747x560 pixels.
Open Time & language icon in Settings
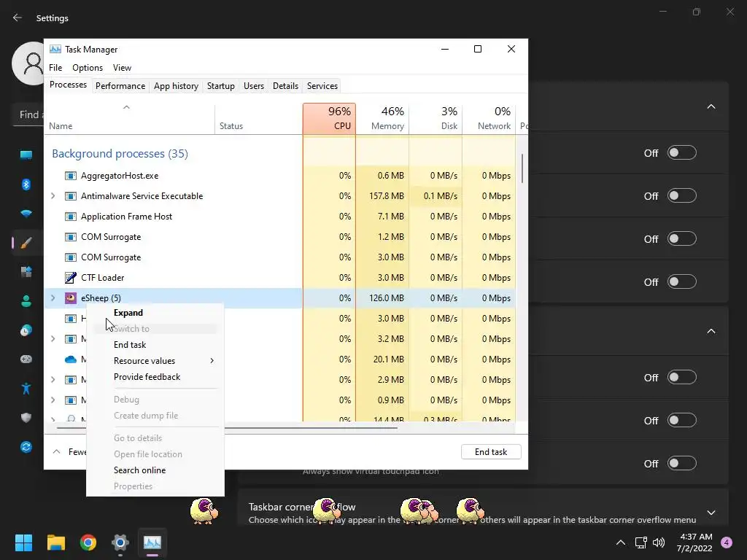[x=26, y=330]
